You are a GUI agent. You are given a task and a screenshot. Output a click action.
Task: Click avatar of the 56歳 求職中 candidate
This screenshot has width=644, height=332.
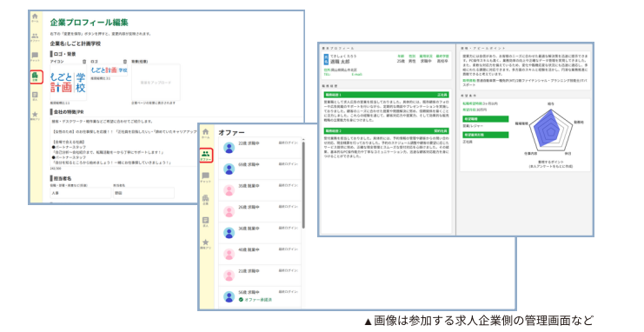(x=229, y=296)
